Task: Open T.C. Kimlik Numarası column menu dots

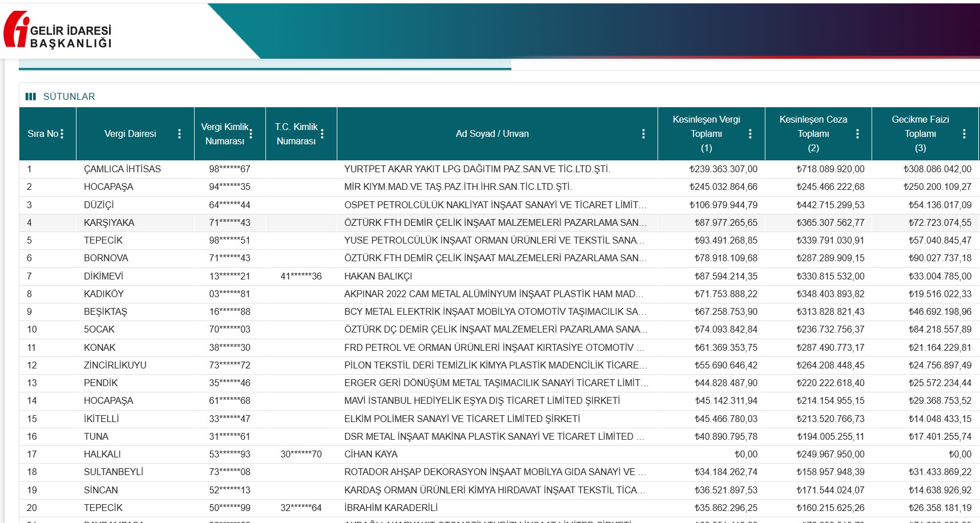Action: [x=322, y=133]
